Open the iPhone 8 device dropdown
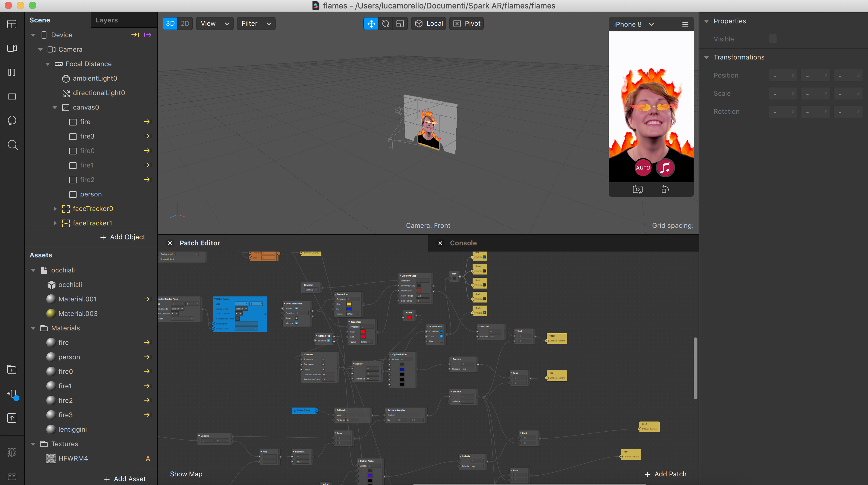The height and width of the screenshot is (485, 868). point(634,24)
